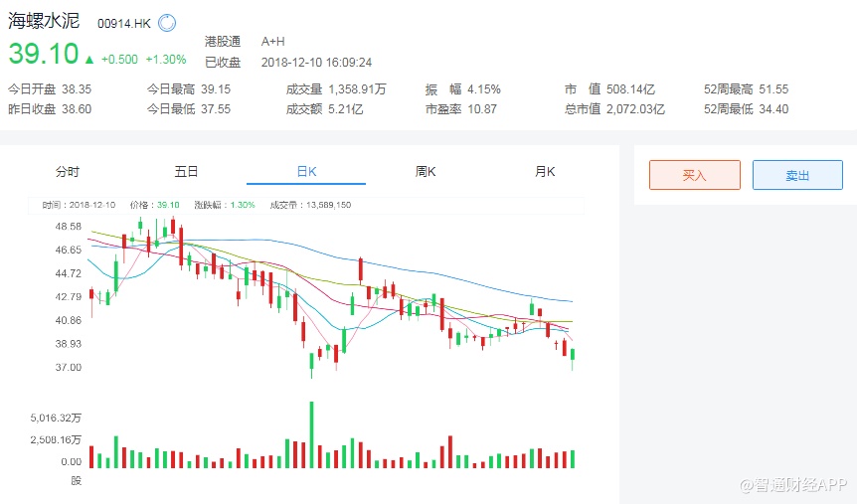Open the 五日 chart tab

coord(187,172)
